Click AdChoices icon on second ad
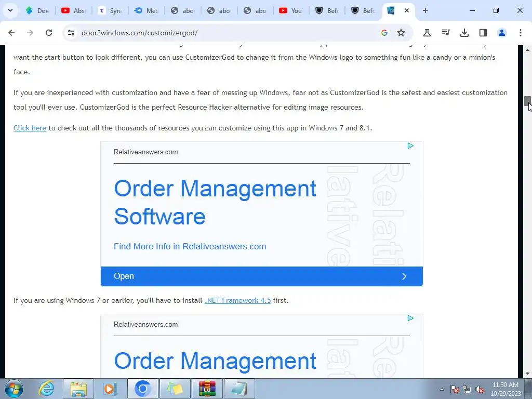The image size is (532, 399). (410, 318)
